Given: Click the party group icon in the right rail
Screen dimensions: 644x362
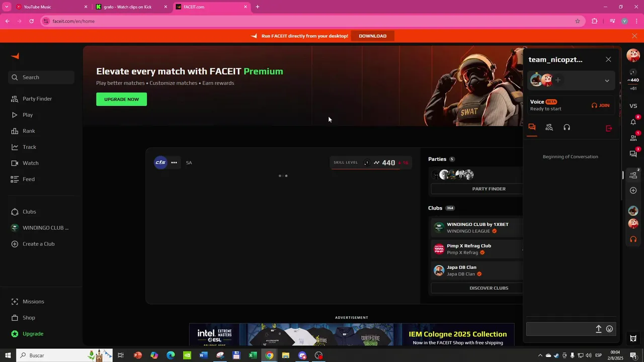Looking at the screenshot, I should 633,175.
